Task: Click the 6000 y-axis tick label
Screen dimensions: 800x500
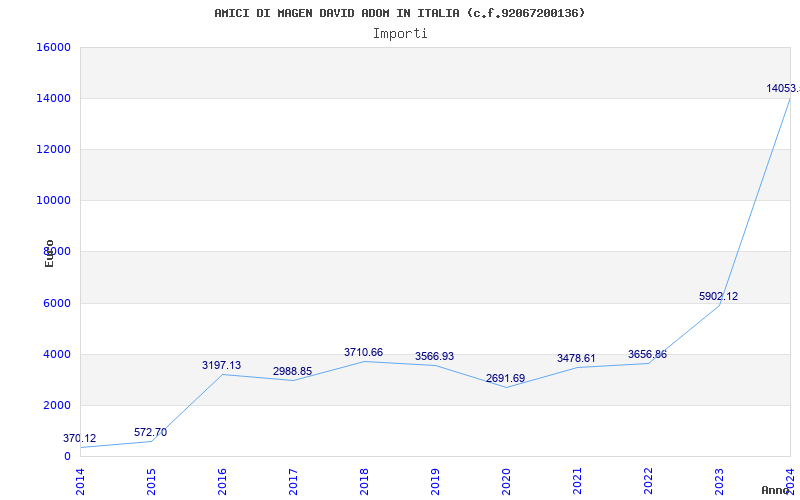Action: [57, 304]
